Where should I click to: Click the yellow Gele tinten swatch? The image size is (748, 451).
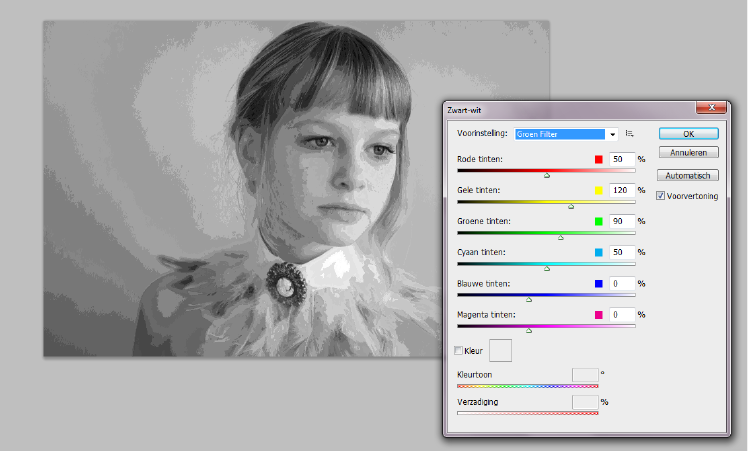pos(599,190)
